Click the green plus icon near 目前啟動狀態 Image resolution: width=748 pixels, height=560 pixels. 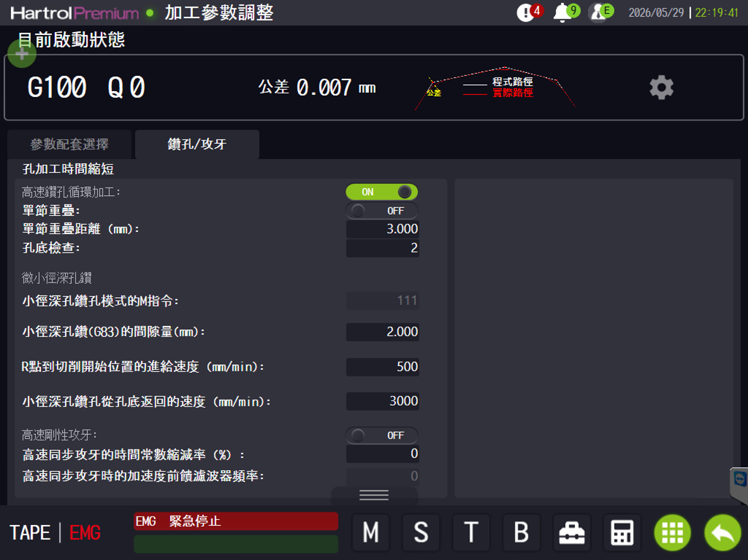coord(22,54)
